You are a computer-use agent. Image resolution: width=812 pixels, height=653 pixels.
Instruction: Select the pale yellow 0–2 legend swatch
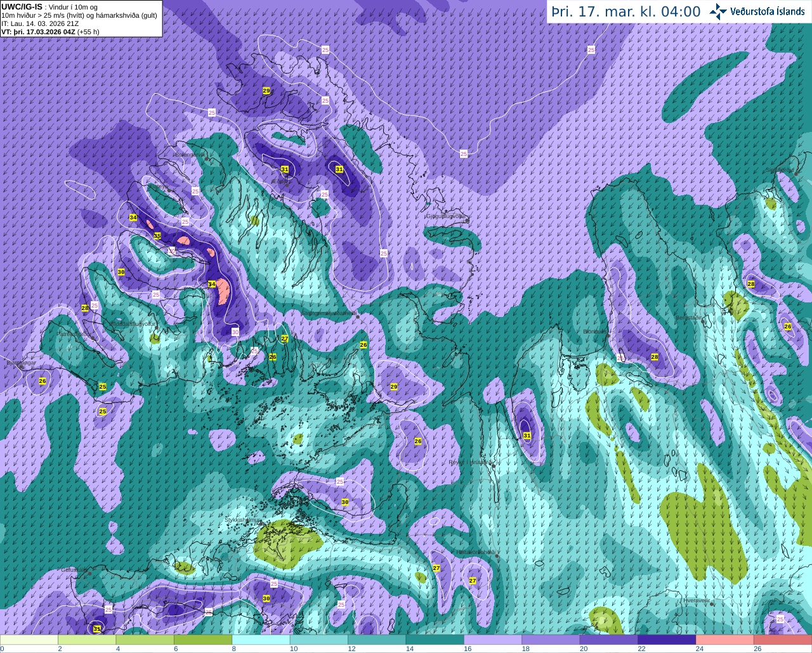point(29,640)
